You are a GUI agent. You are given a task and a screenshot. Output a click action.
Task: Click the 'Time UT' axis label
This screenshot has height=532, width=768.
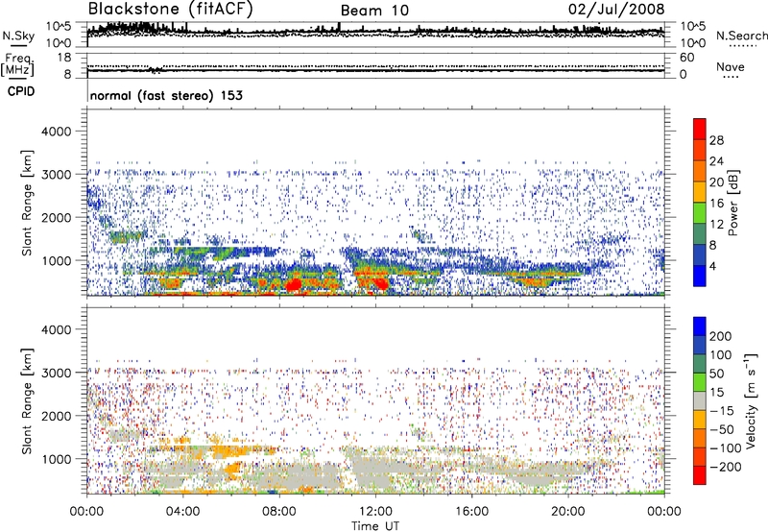pyautogui.click(x=375, y=526)
